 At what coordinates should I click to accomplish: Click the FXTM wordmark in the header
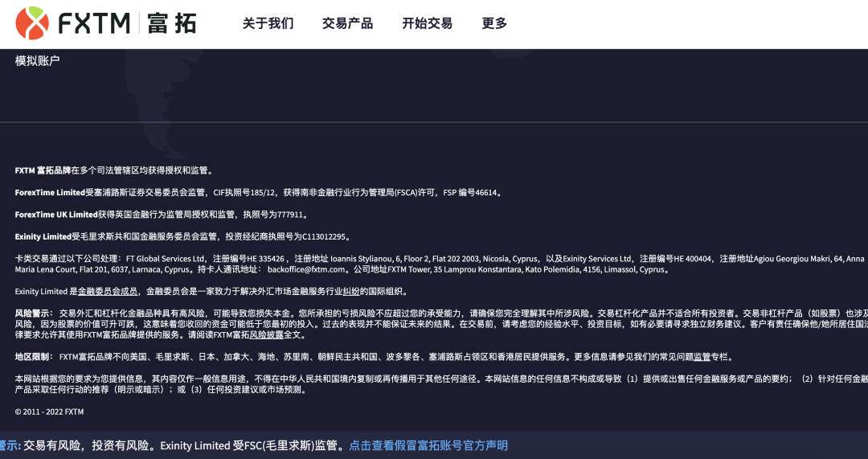point(94,23)
